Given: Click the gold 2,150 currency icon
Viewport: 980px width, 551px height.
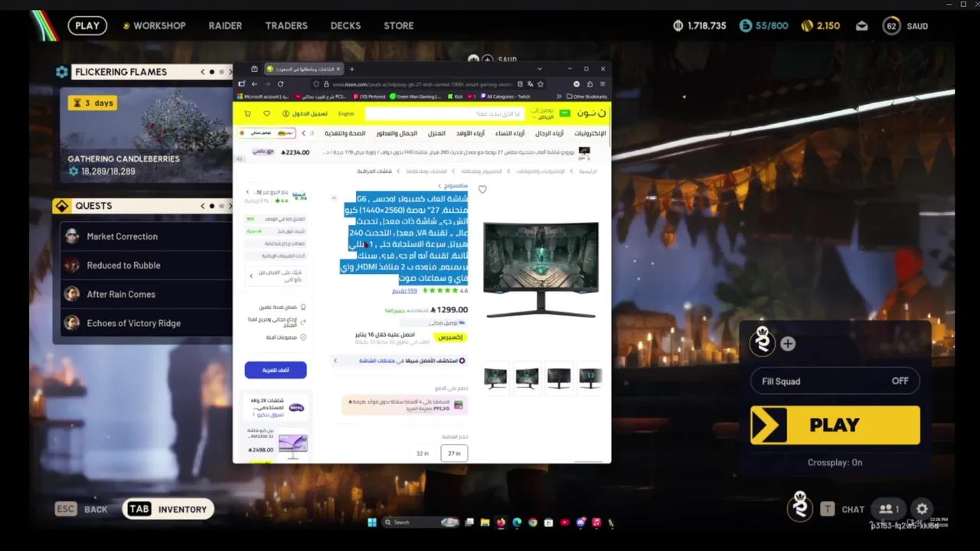Looking at the screenshot, I should pyautogui.click(x=807, y=26).
